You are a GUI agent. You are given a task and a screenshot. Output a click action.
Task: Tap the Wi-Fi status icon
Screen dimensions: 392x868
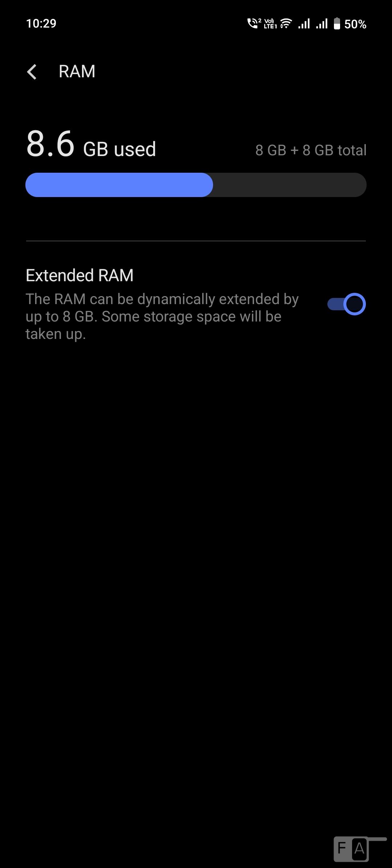pos(286,24)
